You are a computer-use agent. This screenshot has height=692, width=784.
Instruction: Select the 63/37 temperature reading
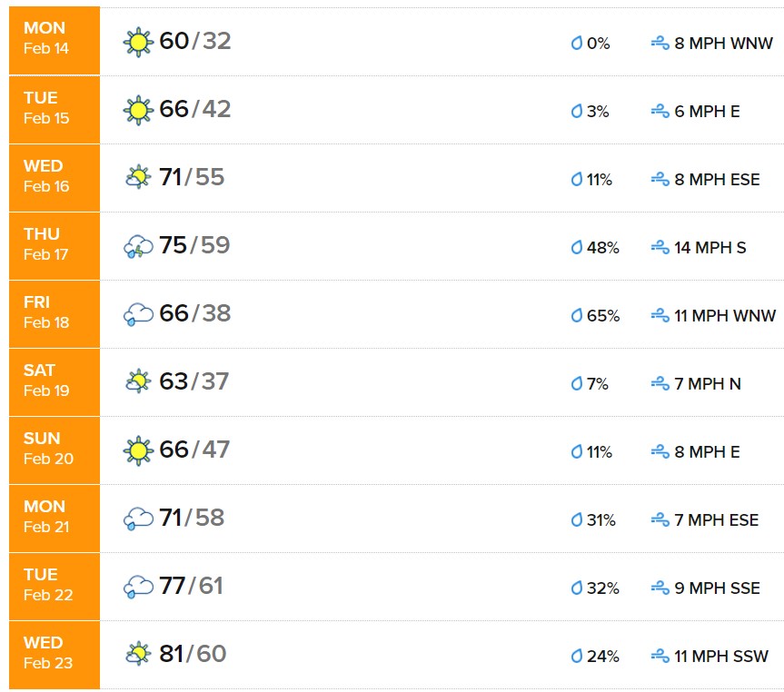point(194,381)
